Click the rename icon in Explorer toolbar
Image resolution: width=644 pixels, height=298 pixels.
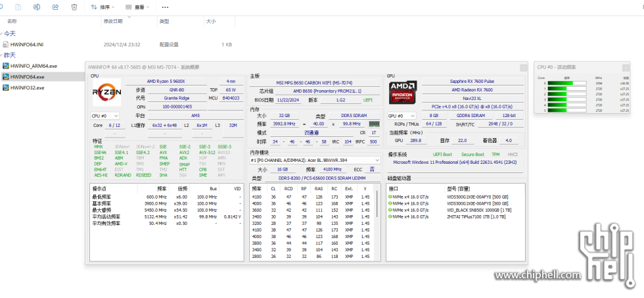click(x=37, y=7)
